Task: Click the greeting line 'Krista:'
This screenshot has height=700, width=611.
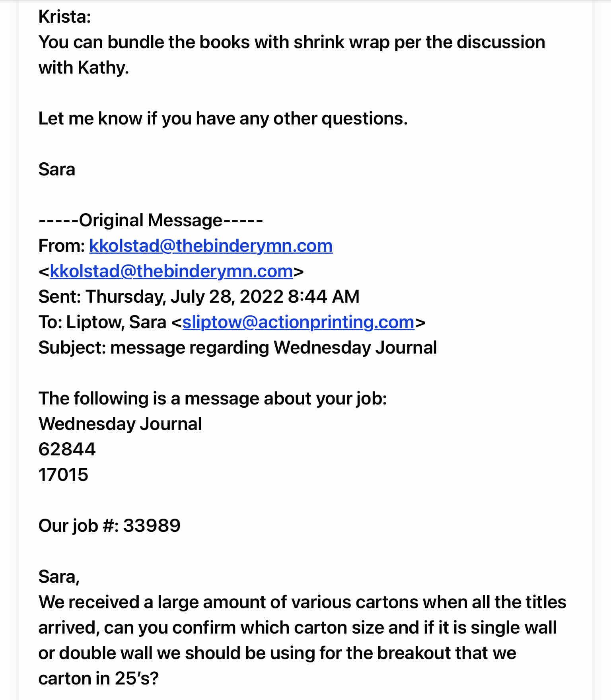Action: pos(65,17)
